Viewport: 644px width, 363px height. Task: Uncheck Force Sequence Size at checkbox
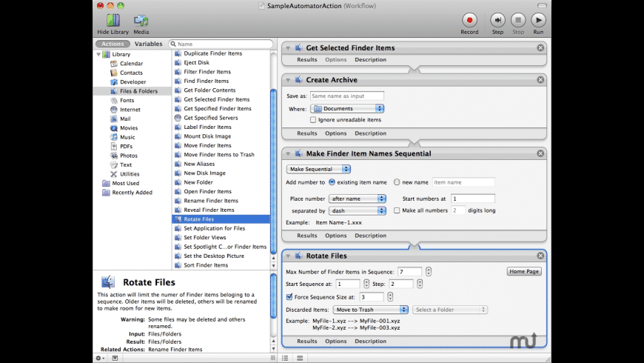pos(289,297)
